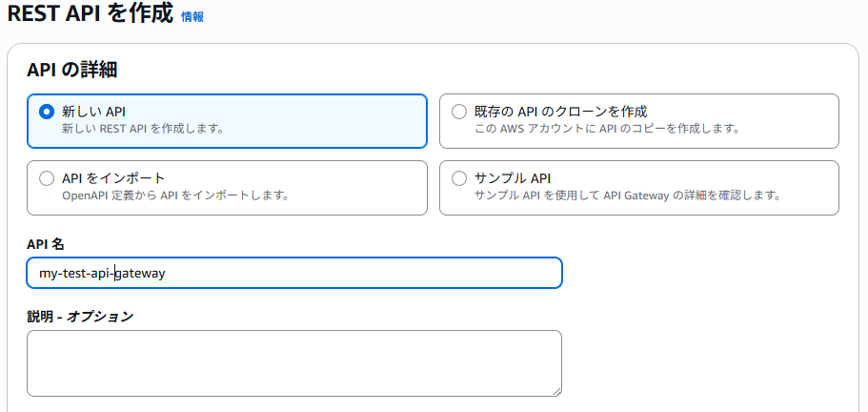Click the text 新しい REST API を作成します

(x=143, y=128)
